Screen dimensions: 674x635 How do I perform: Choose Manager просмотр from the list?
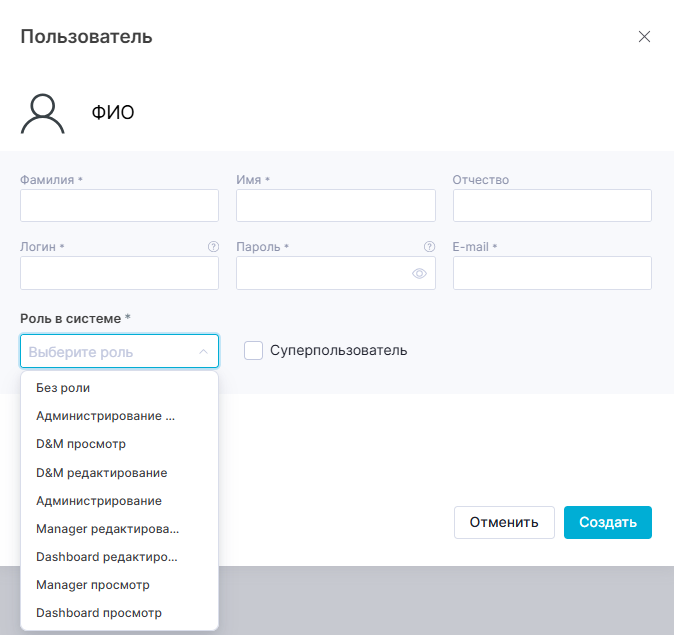pos(92,585)
